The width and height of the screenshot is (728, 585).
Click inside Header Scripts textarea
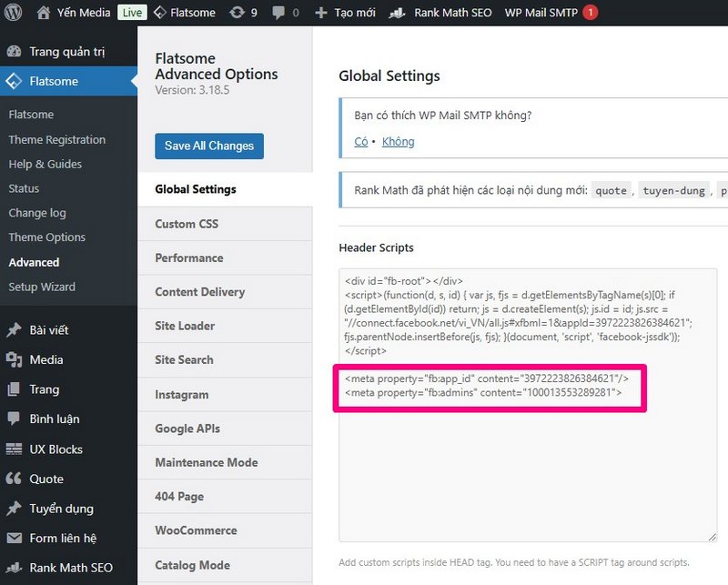point(528,405)
